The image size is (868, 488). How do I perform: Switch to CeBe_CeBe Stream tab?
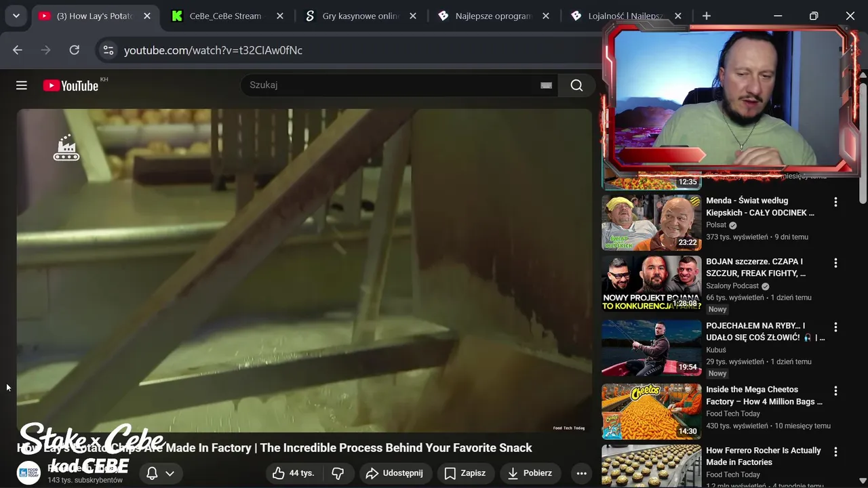225,16
